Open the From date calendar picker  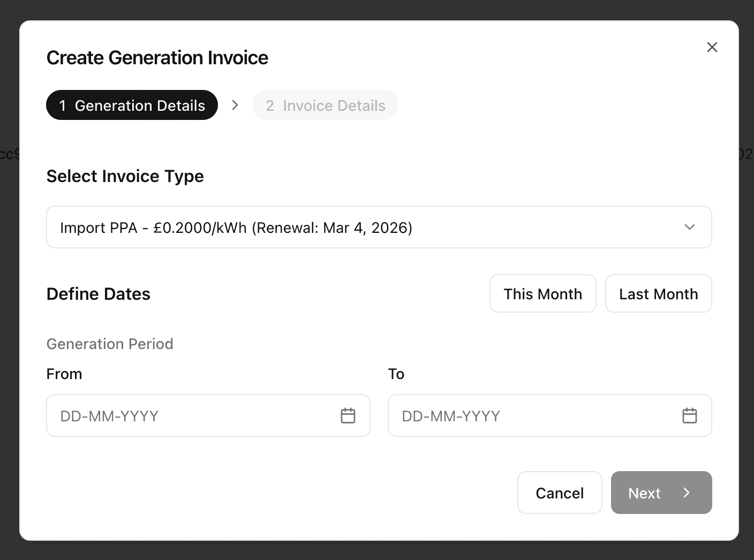click(x=348, y=415)
